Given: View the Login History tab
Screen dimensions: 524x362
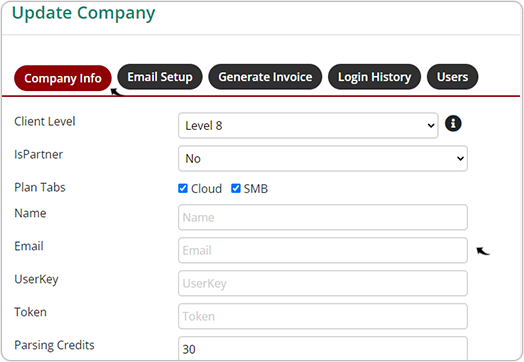Looking at the screenshot, I should (x=375, y=77).
